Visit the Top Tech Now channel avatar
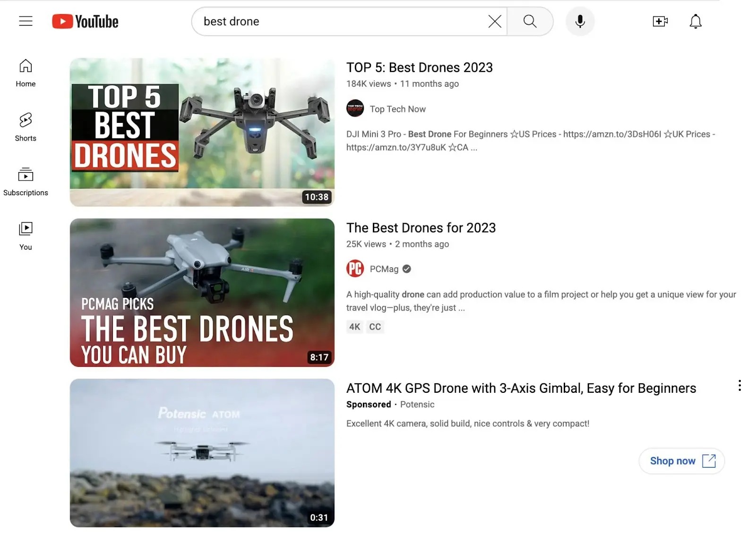The height and width of the screenshot is (536, 756). click(x=355, y=109)
